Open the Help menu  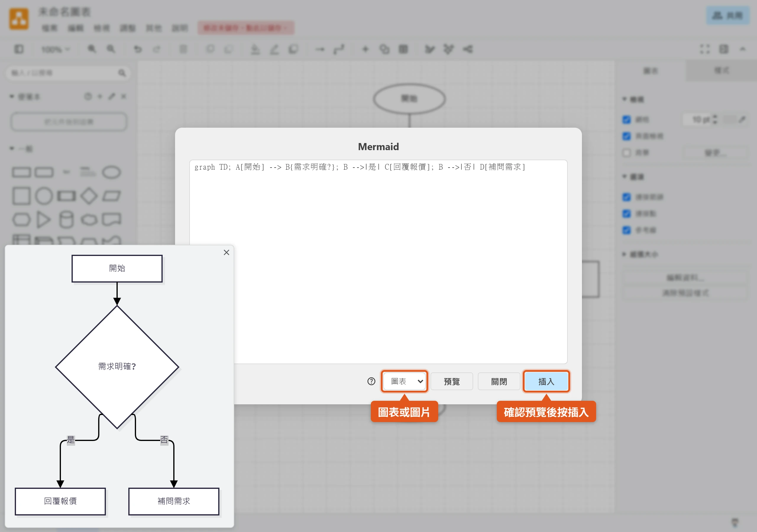coord(180,28)
